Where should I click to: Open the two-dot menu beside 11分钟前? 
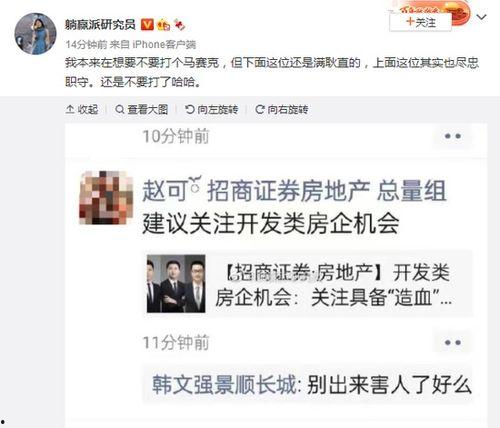click(453, 342)
